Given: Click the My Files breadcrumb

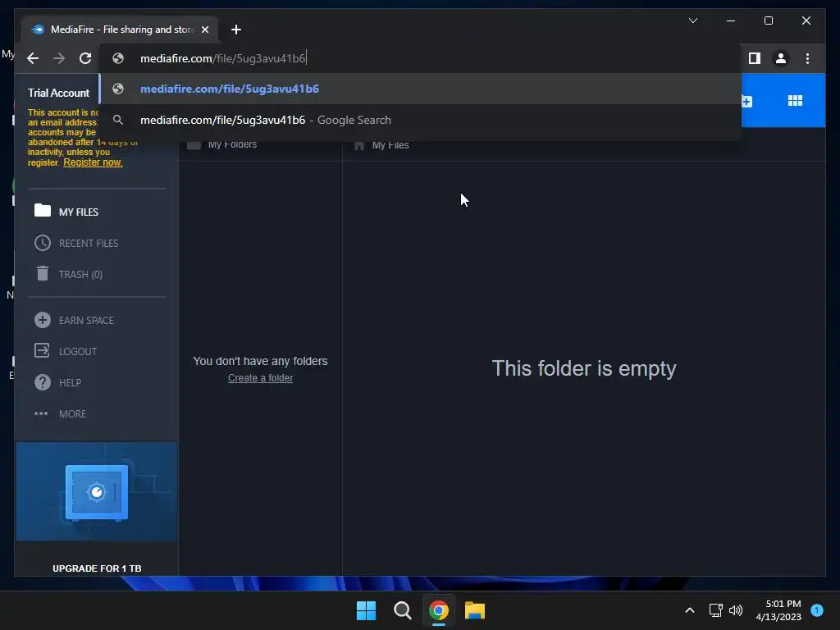Looking at the screenshot, I should point(390,145).
